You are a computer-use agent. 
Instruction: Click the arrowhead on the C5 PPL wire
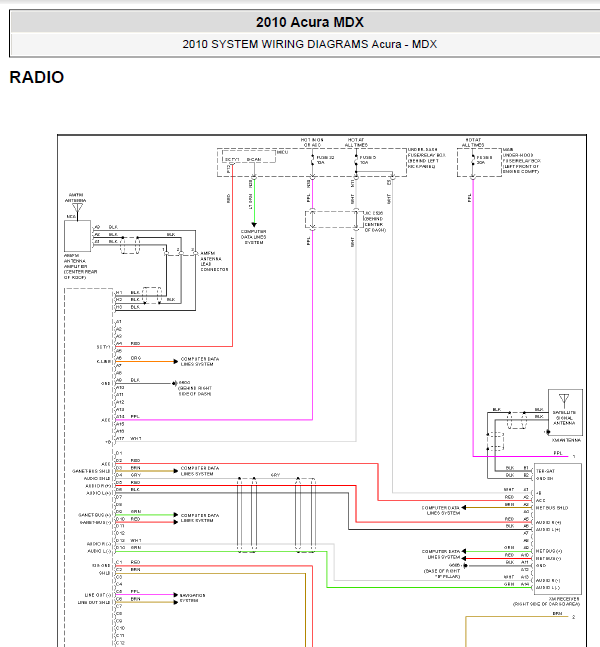[175, 595]
